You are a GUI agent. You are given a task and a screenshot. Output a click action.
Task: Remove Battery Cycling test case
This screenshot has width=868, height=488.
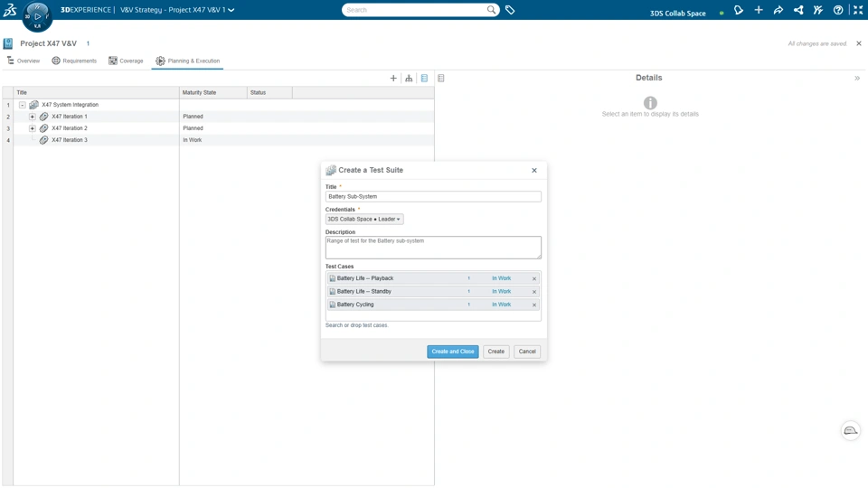click(534, 305)
